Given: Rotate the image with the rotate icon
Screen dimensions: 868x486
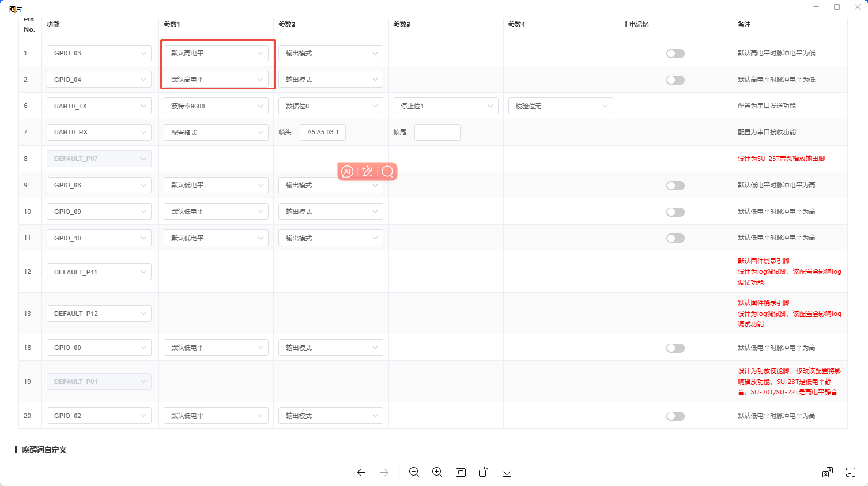Looking at the screenshot, I should [x=484, y=472].
